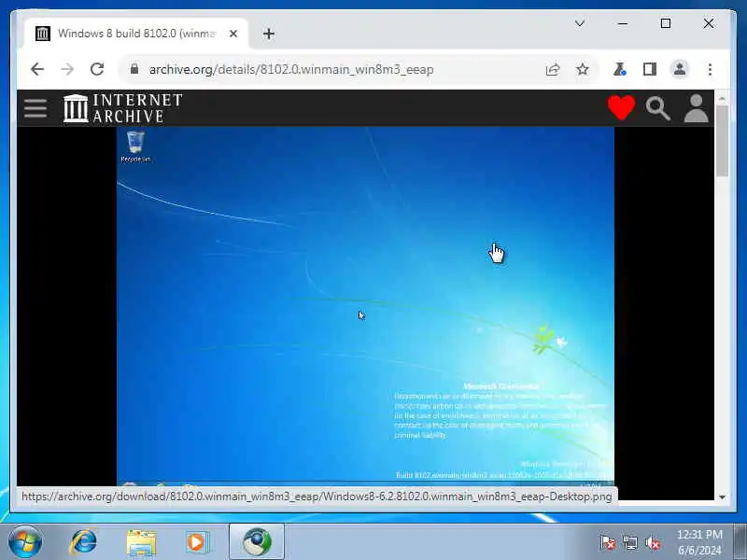Launch Internet Explorer from taskbar
This screenshot has width=747, height=560.
(x=83, y=542)
